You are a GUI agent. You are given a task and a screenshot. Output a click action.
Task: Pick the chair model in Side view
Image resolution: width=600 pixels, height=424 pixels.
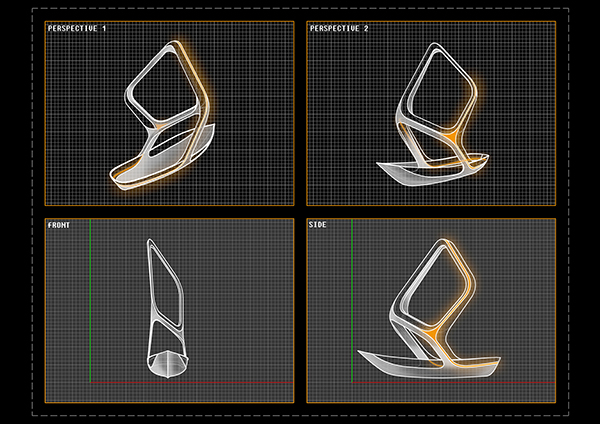(429, 308)
